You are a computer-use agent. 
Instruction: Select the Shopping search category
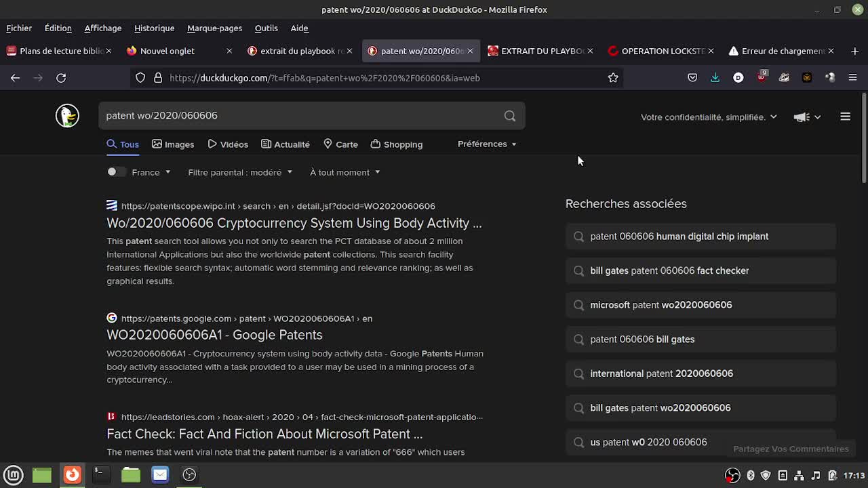pyautogui.click(x=397, y=144)
